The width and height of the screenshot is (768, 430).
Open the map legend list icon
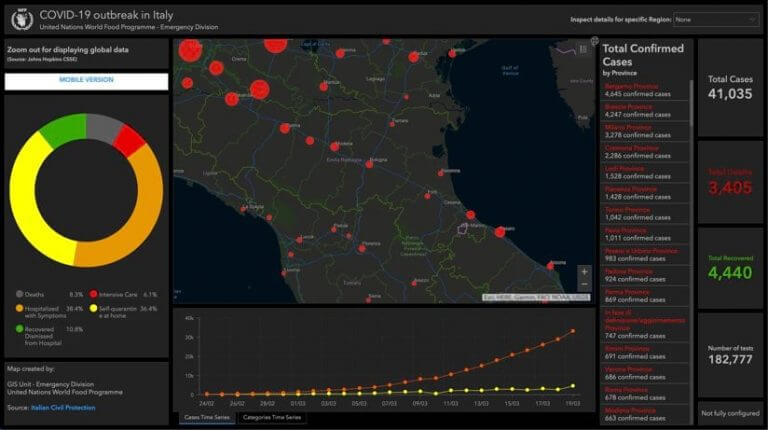pos(583,49)
